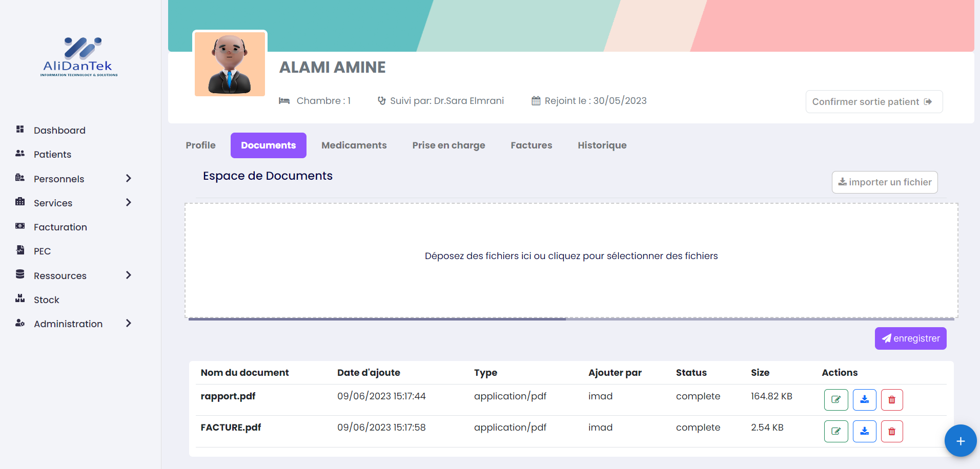980x469 pixels.
Task: Click the edit icon for rapport.pdf
Action: 835,400
